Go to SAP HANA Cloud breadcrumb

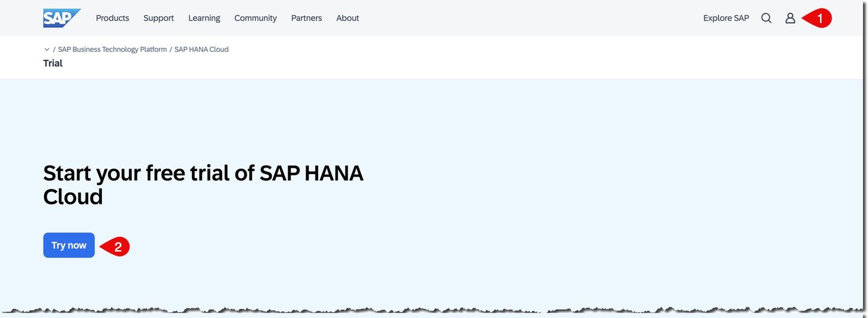pyautogui.click(x=201, y=49)
